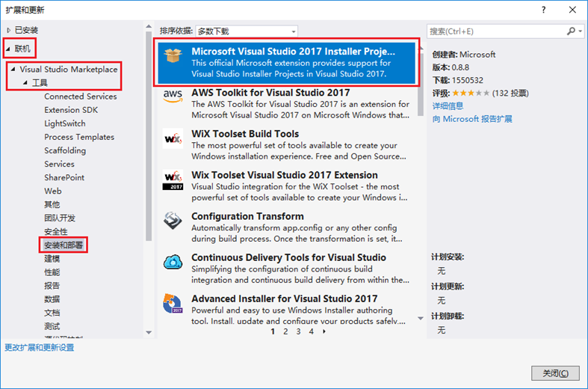Screen dimensions: 588x389
Task: Click the Continuous Delivery Tools cloud icon
Action: point(173,262)
